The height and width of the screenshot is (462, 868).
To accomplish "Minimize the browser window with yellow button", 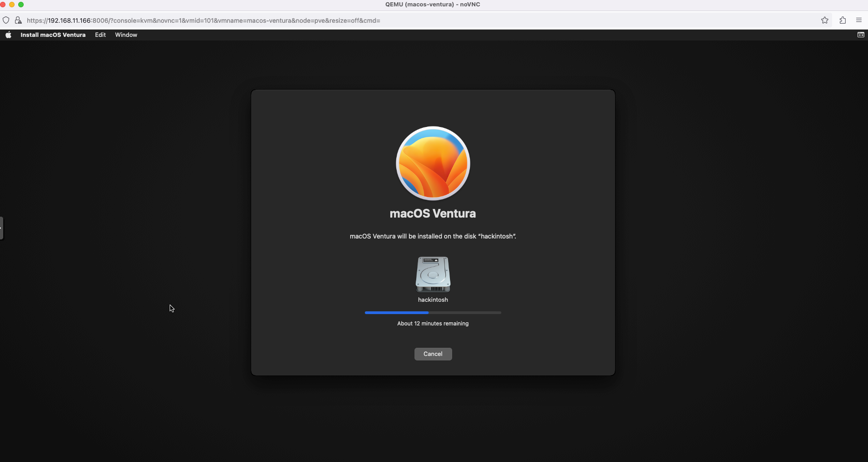I will pos(12,5).
